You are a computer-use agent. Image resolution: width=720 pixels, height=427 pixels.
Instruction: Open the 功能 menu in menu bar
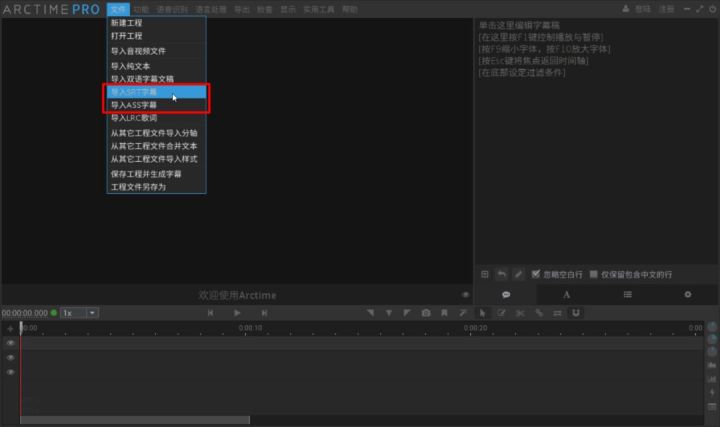[140, 8]
